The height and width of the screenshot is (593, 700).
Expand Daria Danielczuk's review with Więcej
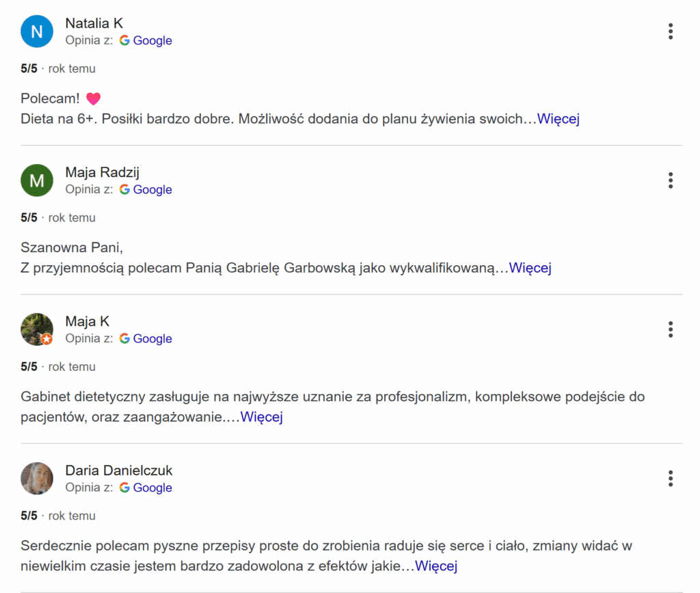pyautogui.click(x=436, y=566)
